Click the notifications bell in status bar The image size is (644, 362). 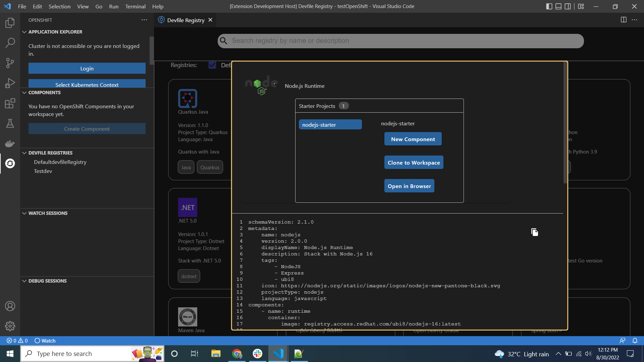coord(635,341)
